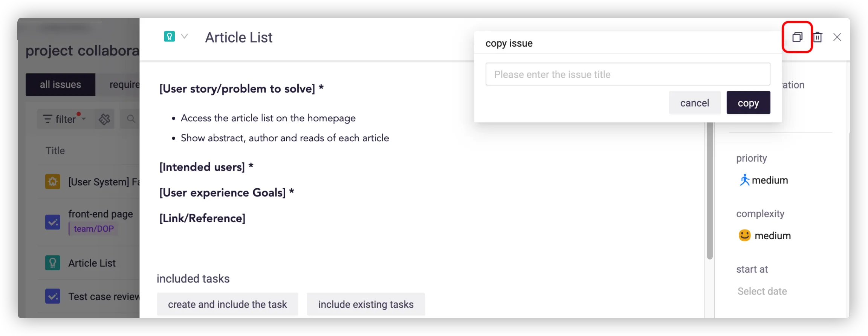The height and width of the screenshot is (336, 868).
Task: Click the team/DOP label tag
Action: point(93,229)
